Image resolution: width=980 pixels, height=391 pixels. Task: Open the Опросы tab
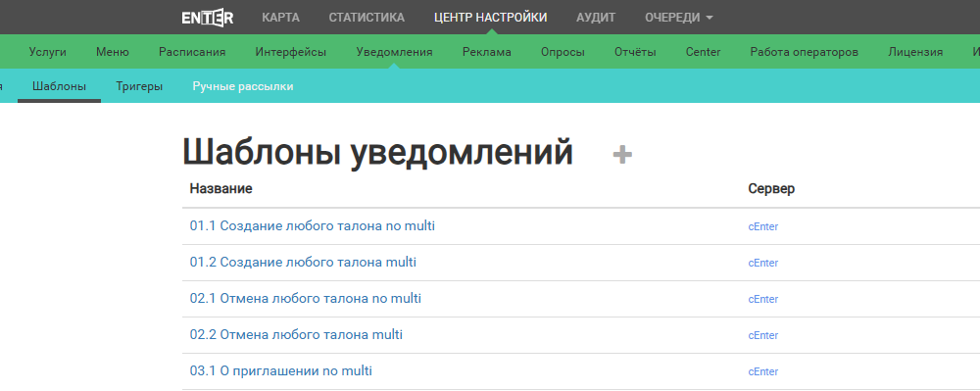[563, 52]
